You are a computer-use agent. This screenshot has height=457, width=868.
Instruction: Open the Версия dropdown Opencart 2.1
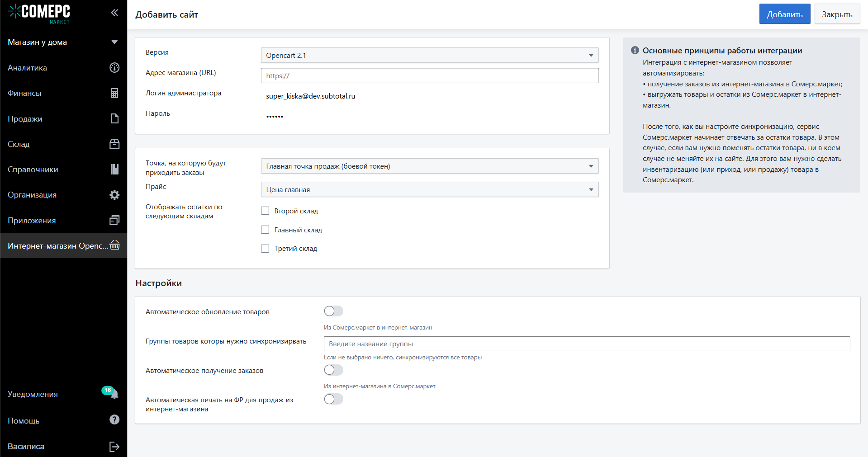[430, 55]
